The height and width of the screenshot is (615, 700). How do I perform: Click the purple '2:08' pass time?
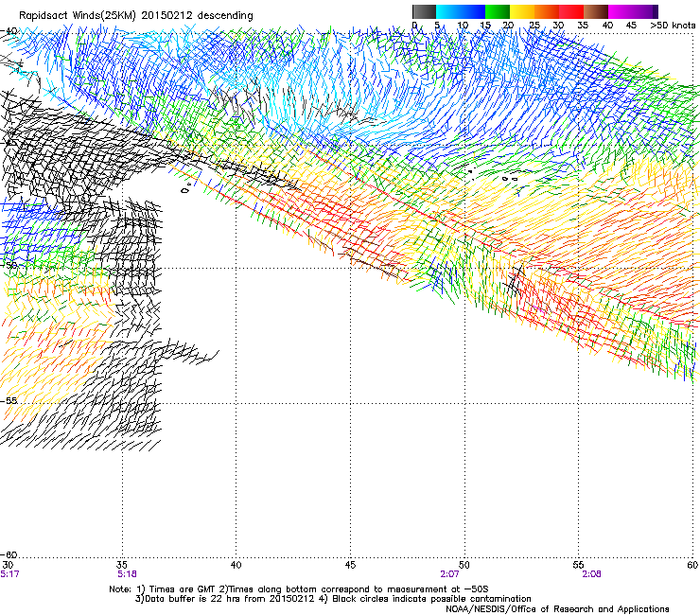pyautogui.click(x=592, y=574)
